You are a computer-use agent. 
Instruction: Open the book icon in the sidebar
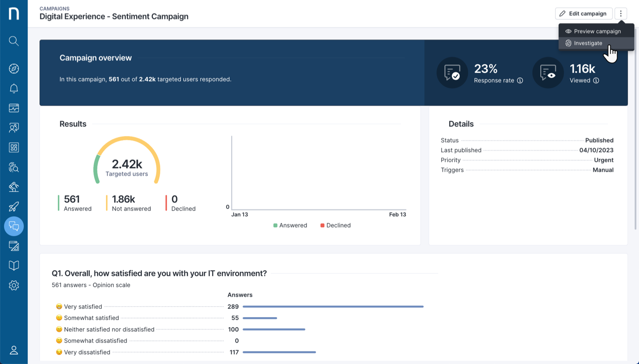pyautogui.click(x=14, y=265)
